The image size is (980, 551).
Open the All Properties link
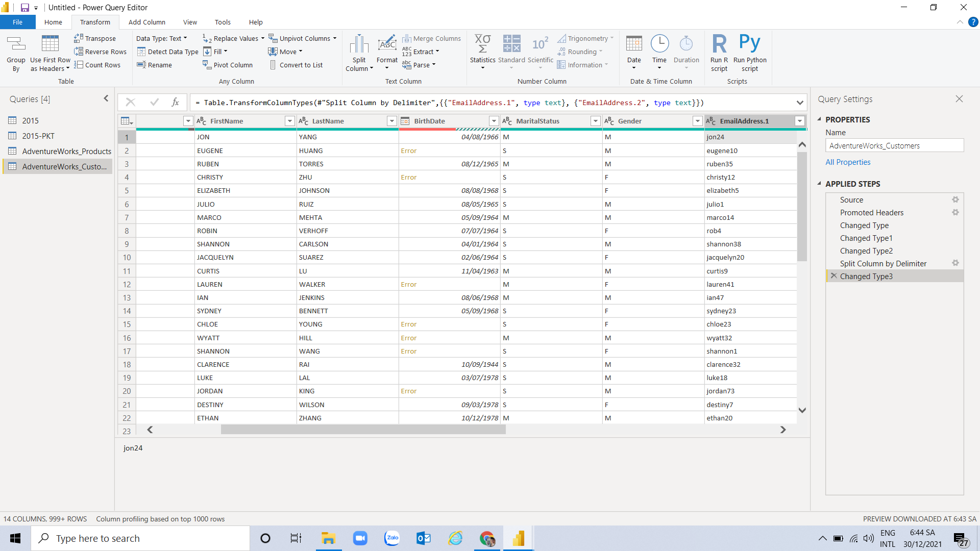pos(848,162)
